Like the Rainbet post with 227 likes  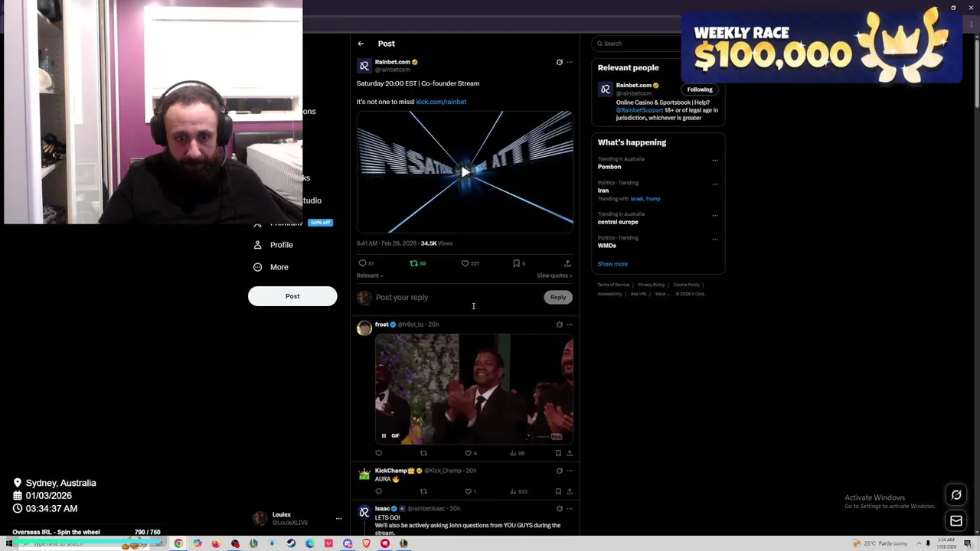[465, 263]
